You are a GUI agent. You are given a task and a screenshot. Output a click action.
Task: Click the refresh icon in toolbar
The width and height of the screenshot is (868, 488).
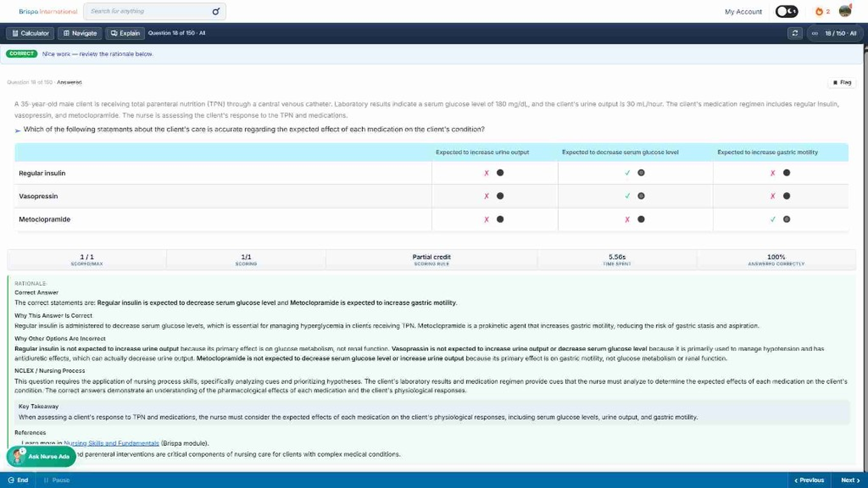tap(795, 33)
